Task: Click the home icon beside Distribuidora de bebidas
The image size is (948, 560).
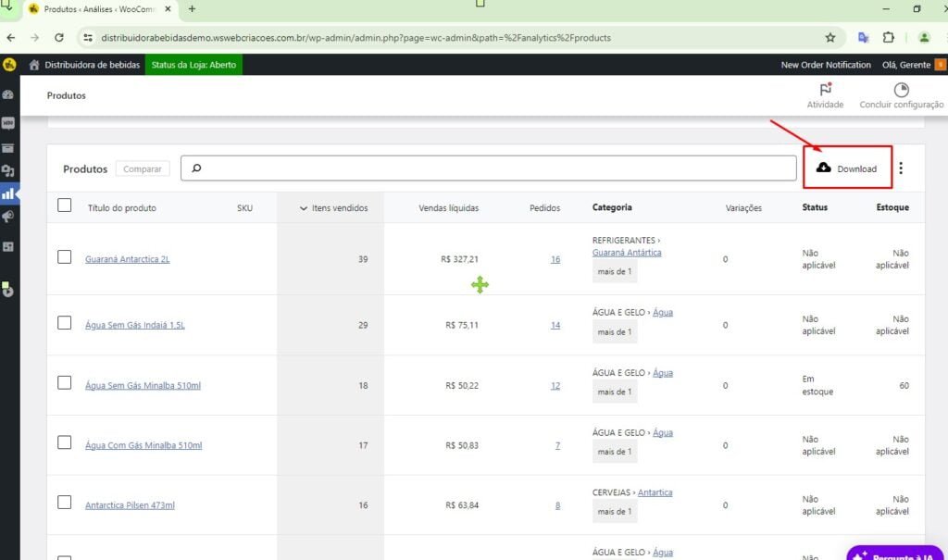Action: pos(34,65)
